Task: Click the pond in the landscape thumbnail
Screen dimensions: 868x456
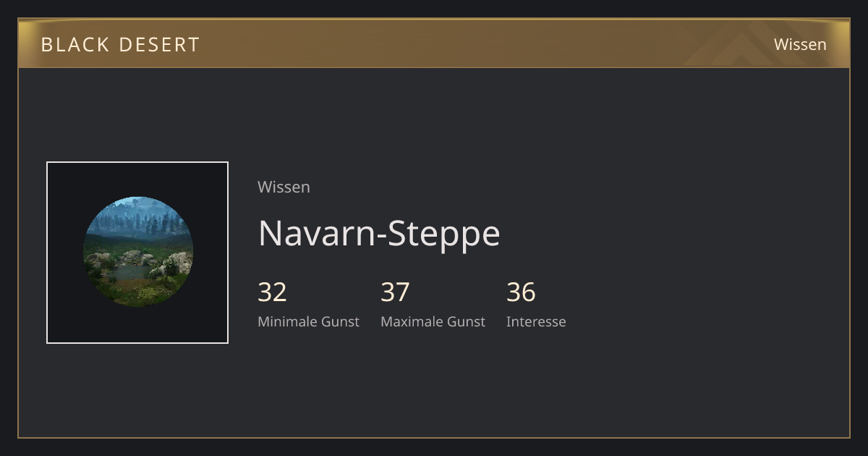Action: (129, 273)
